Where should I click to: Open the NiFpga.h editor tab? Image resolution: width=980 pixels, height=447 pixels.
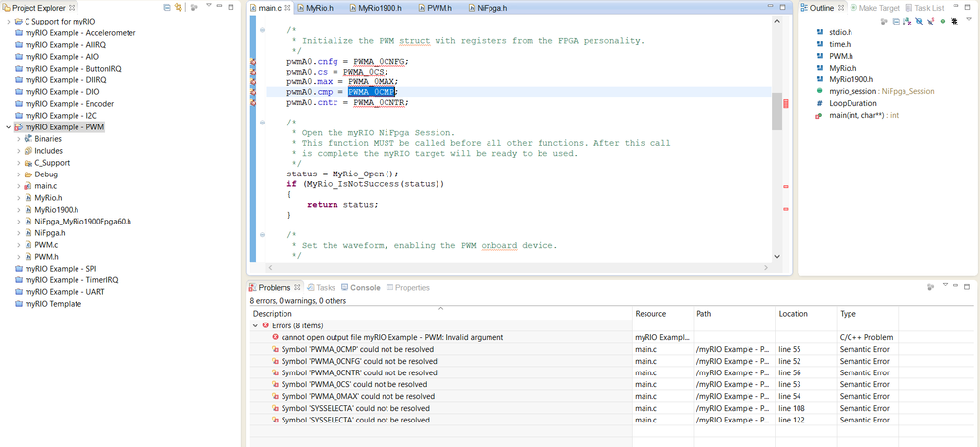click(487, 8)
